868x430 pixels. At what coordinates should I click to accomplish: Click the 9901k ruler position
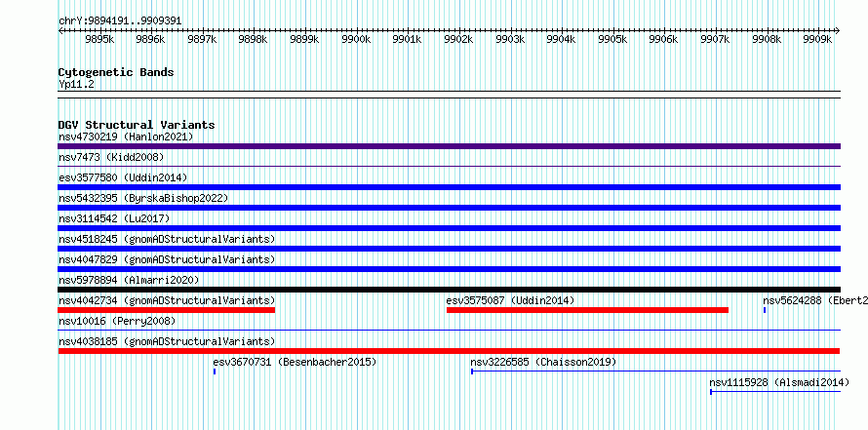pyautogui.click(x=407, y=39)
